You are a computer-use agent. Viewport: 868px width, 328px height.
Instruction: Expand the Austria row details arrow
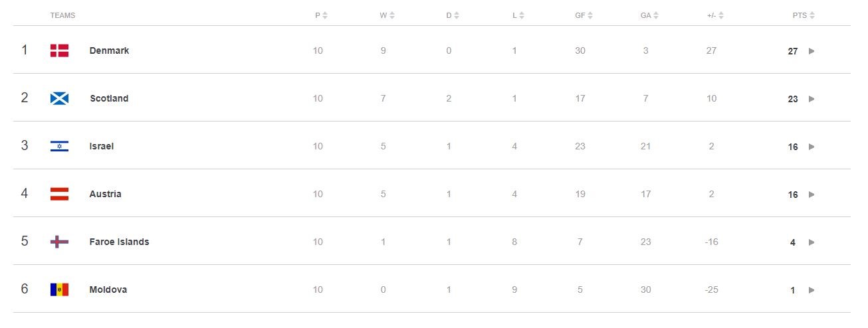pyautogui.click(x=812, y=195)
